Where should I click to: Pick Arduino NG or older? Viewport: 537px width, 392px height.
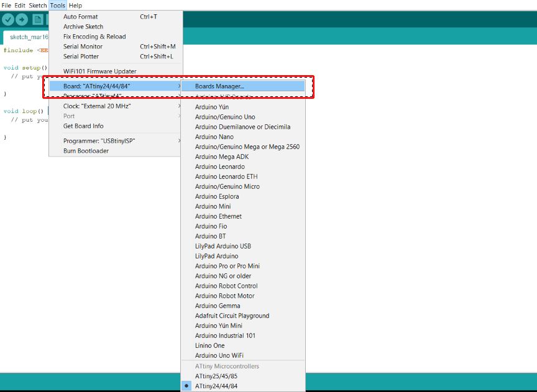point(243,276)
